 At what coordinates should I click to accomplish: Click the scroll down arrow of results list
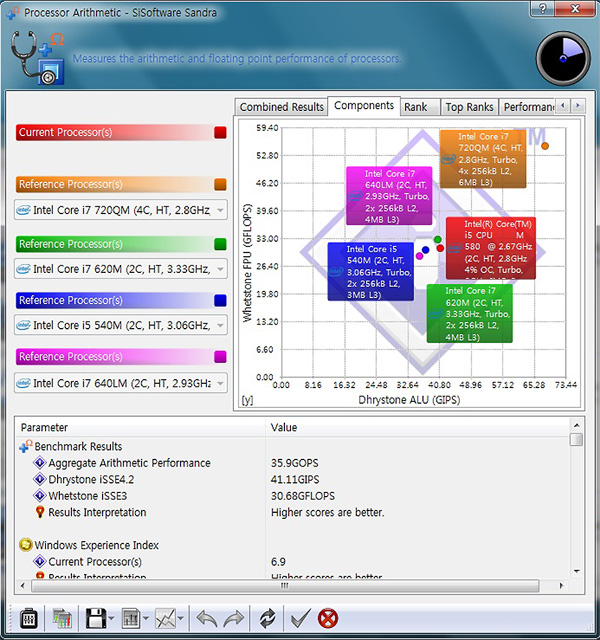pyautogui.click(x=576, y=571)
